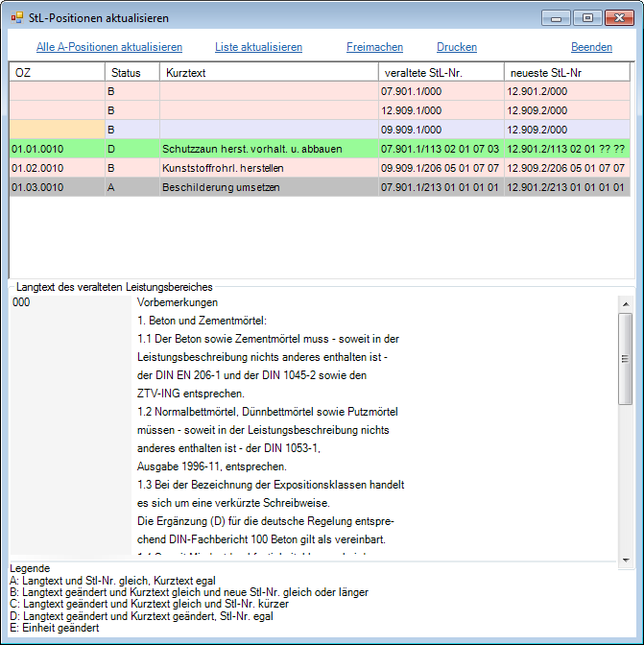Click 'Beschilderung umsetzen' cell
644x645 pixels.
click(269, 187)
